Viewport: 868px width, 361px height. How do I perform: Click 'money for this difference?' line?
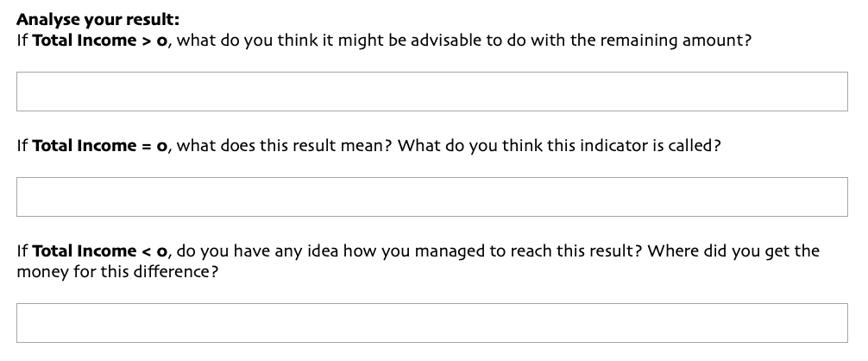tap(117, 272)
